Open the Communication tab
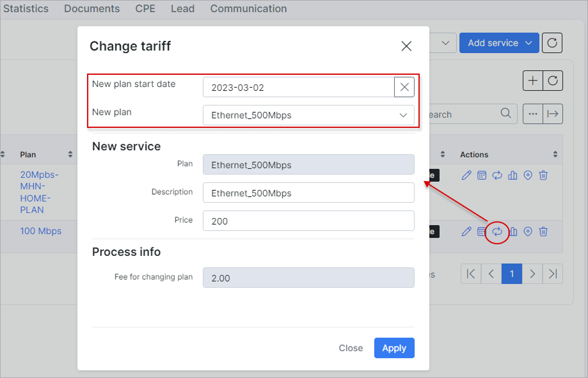Viewport: 588px width, 378px height. point(248,9)
